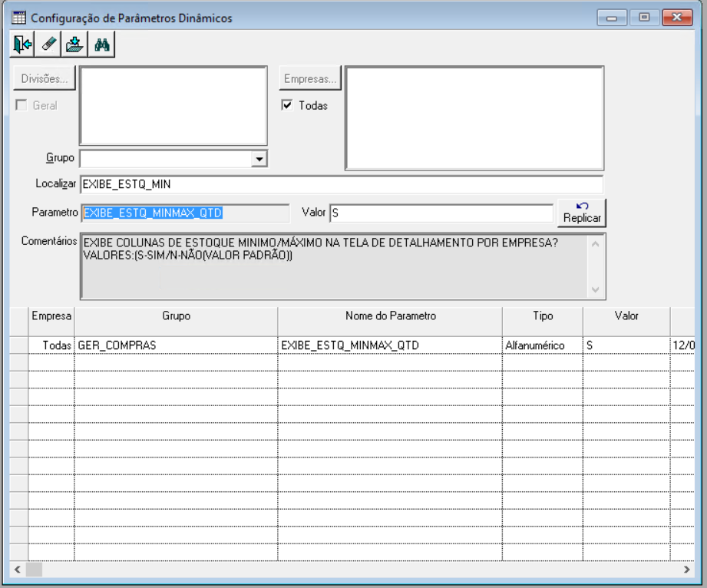Viewport: 707px width, 588px height.
Task: Maximize the Configuração de Parâmetros window
Action: (x=644, y=18)
